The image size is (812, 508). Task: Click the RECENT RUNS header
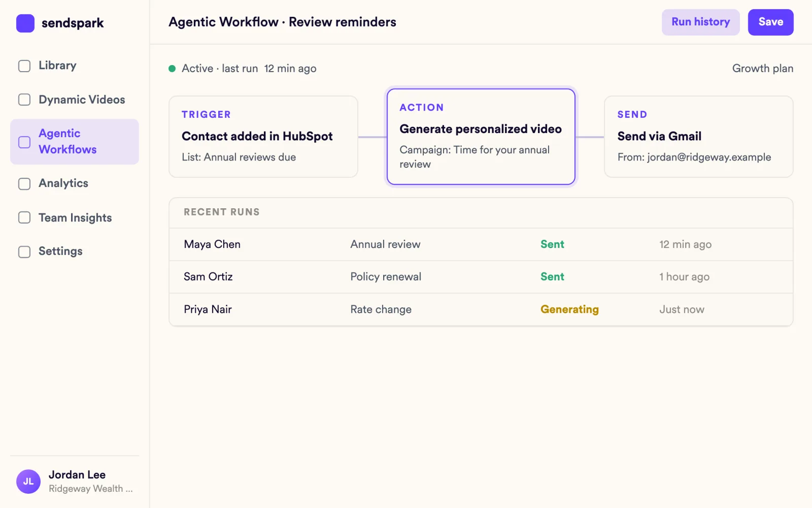click(x=221, y=212)
